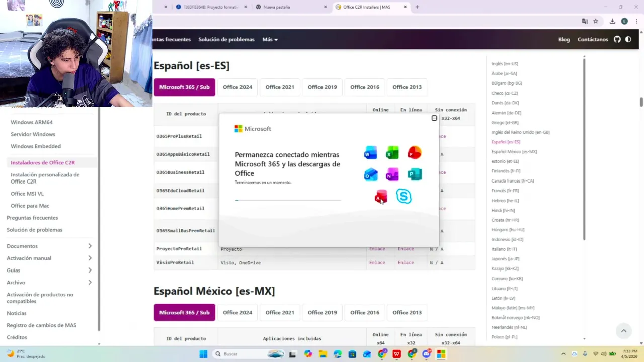Open Preguntas frecuentes in the sidebar
The width and height of the screenshot is (644, 362).
click(x=32, y=218)
